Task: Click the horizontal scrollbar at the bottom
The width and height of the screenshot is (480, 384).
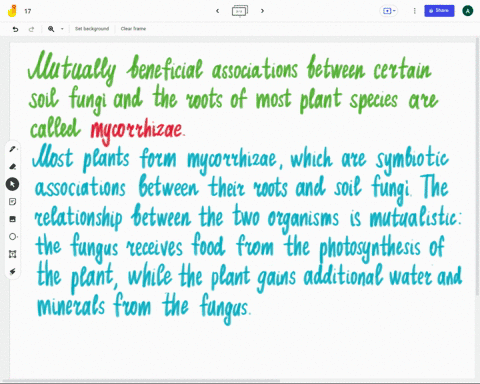Action: coord(140,380)
